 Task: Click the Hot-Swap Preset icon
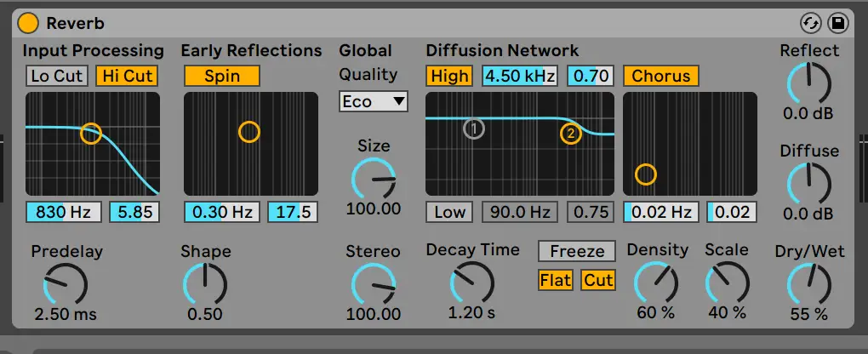808,23
